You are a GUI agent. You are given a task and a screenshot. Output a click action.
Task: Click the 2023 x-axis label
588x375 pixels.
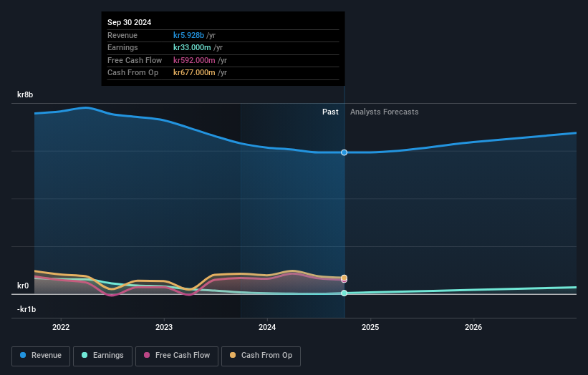pos(164,327)
